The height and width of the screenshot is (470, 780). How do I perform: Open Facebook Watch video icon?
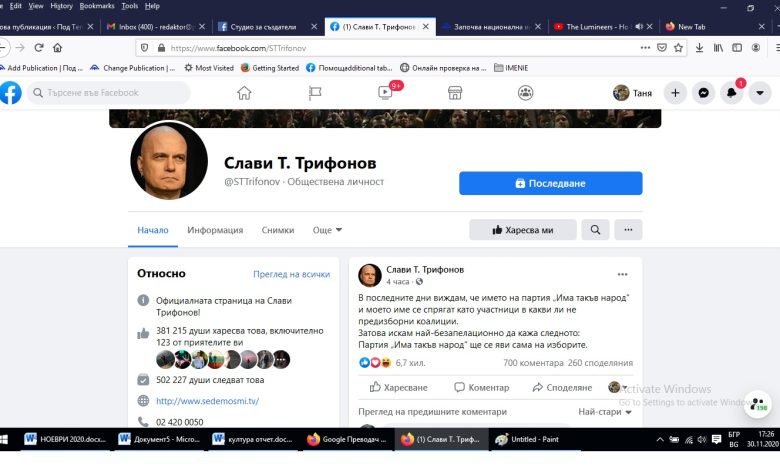(x=385, y=93)
